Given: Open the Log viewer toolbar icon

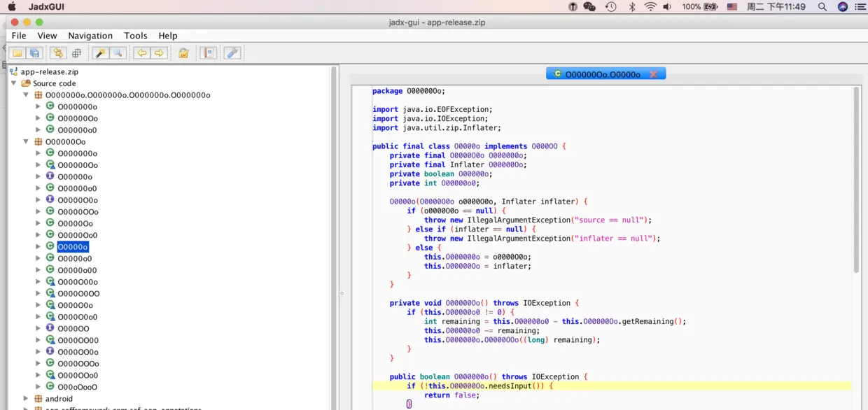Looking at the screenshot, I should 208,53.
